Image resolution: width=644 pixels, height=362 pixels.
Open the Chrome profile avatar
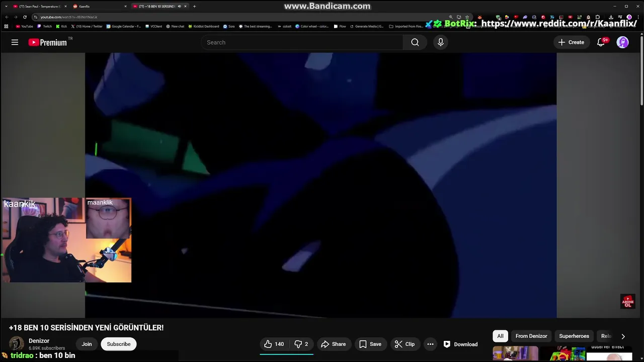coord(629,17)
